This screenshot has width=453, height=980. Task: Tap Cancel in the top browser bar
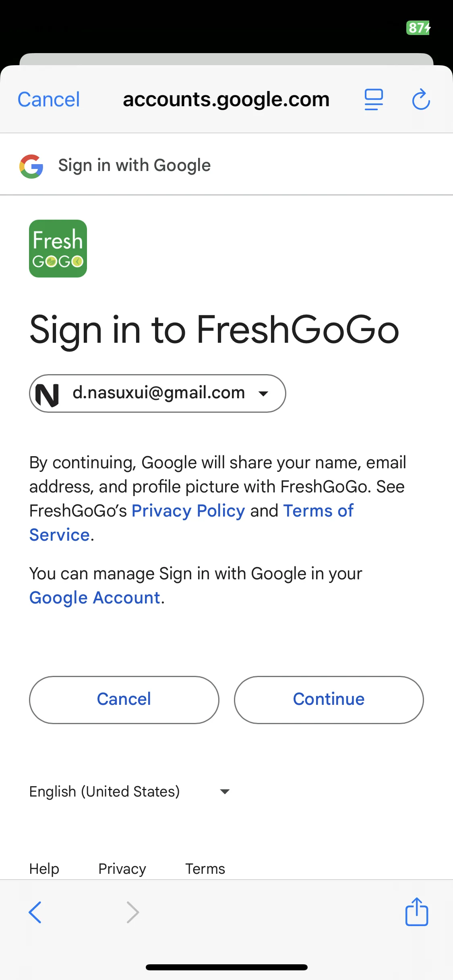tap(49, 99)
